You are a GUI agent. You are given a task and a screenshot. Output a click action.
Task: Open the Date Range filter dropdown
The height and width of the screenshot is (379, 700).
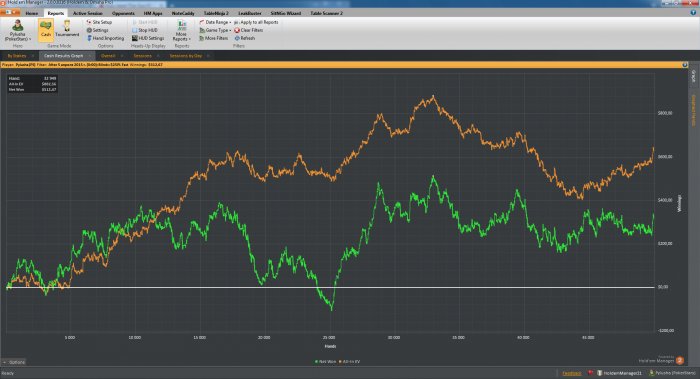(x=215, y=22)
